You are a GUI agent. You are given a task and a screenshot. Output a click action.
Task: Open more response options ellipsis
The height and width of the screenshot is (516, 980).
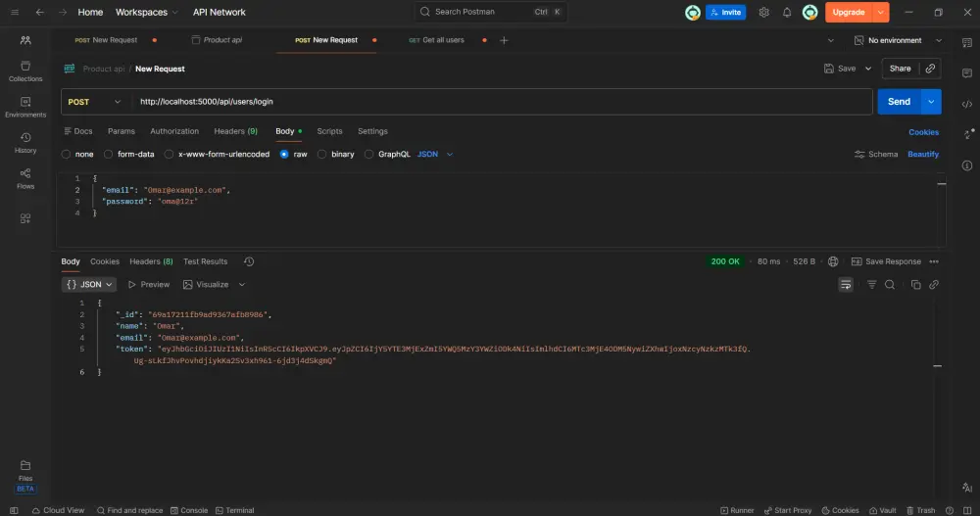click(x=934, y=261)
